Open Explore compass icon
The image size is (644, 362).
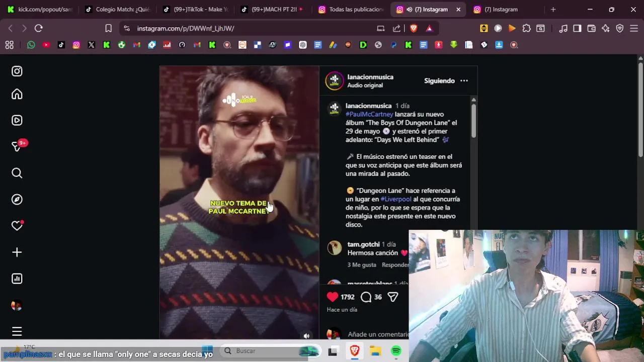[x=17, y=200]
